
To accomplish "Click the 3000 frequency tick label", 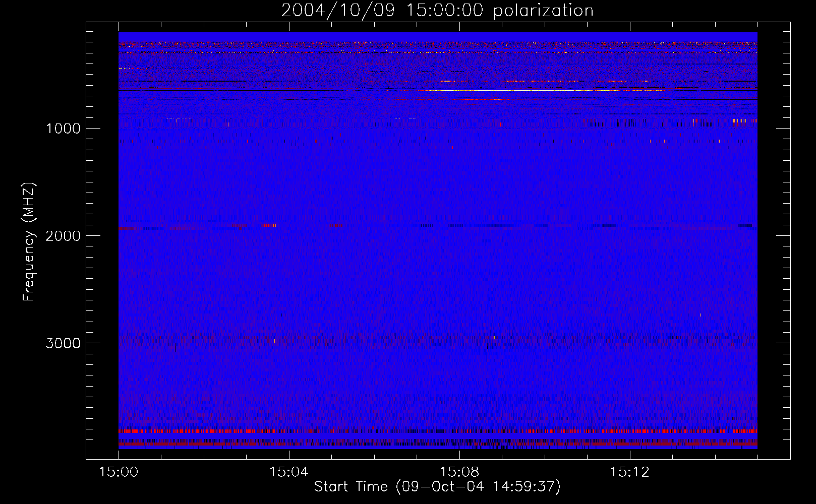I will tap(63, 343).
